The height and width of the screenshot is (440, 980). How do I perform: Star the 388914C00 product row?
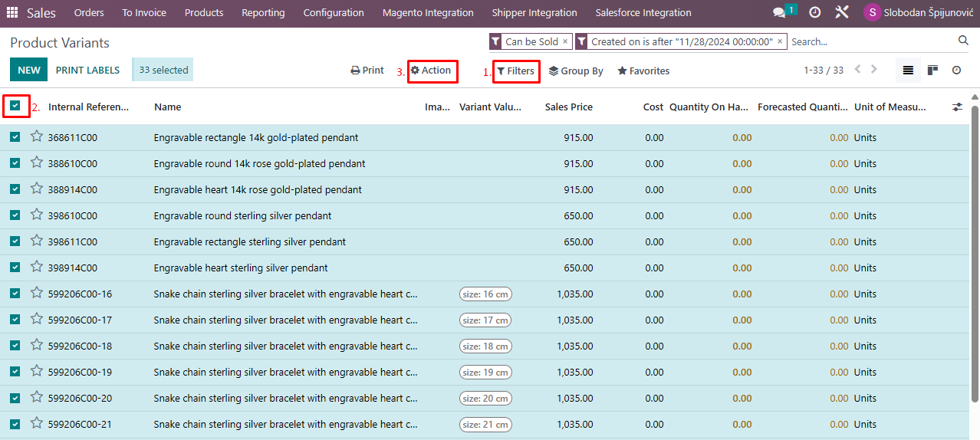[x=36, y=189]
